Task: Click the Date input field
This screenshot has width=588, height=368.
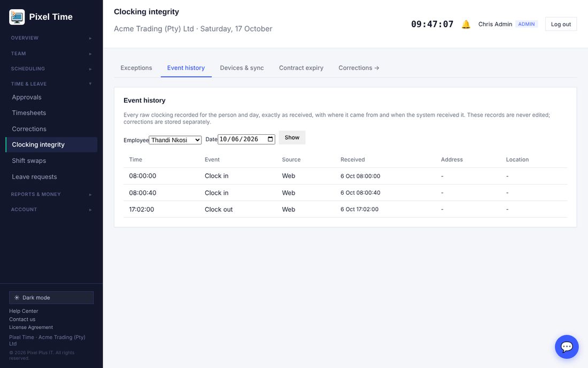Action: point(246,139)
